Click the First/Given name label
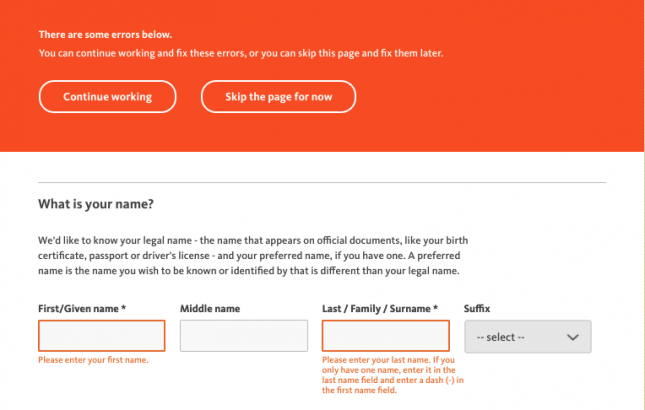Image resolution: width=645 pixels, height=410 pixels. 82,309
